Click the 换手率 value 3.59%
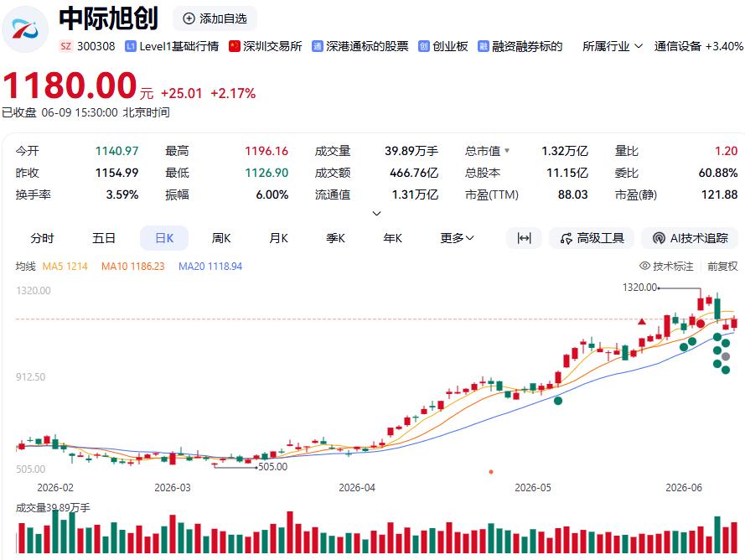Screen dimensions: 745x560 [122, 194]
